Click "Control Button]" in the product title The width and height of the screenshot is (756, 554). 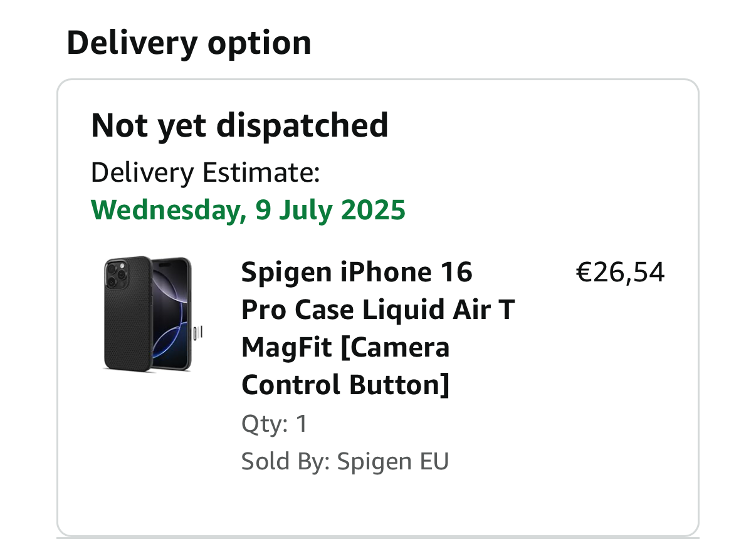[345, 385]
